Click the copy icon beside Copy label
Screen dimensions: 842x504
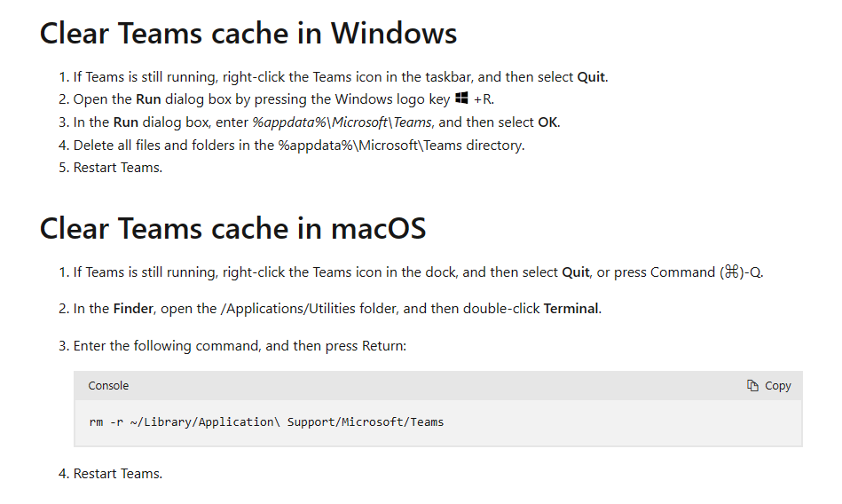(752, 386)
